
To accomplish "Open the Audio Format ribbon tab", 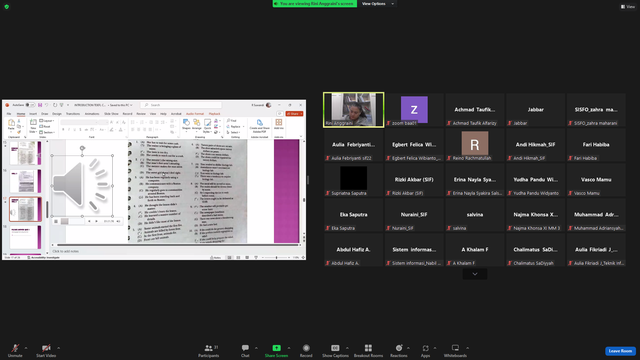I will pos(195,114).
